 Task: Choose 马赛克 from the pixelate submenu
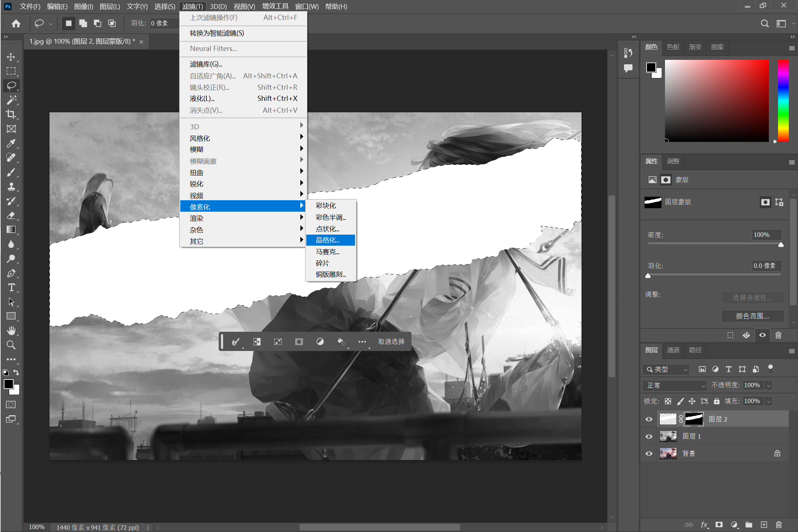pyautogui.click(x=327, y=252)
